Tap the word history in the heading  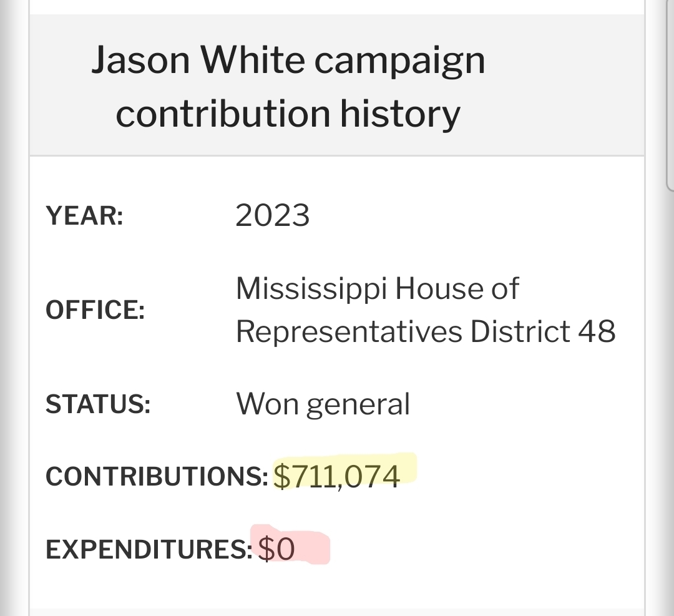[399, 114]
